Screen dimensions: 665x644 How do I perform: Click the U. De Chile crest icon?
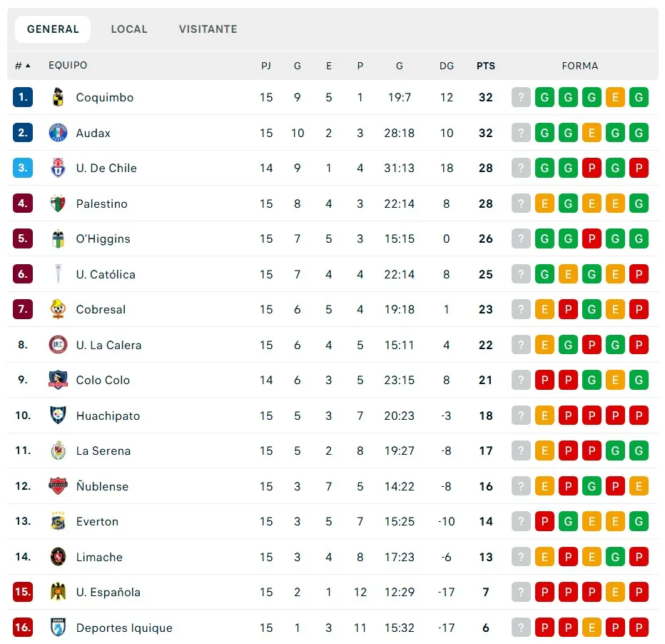tap(58, 168)
